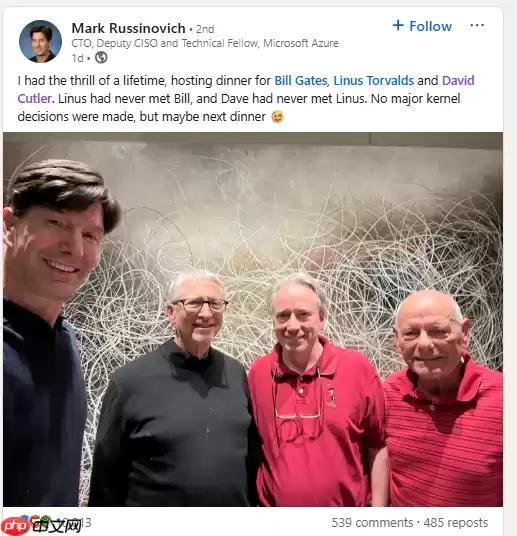Click the three-dots post options menu
The height and width of the screenshot is (536, 517).
[x=477, y=25]
